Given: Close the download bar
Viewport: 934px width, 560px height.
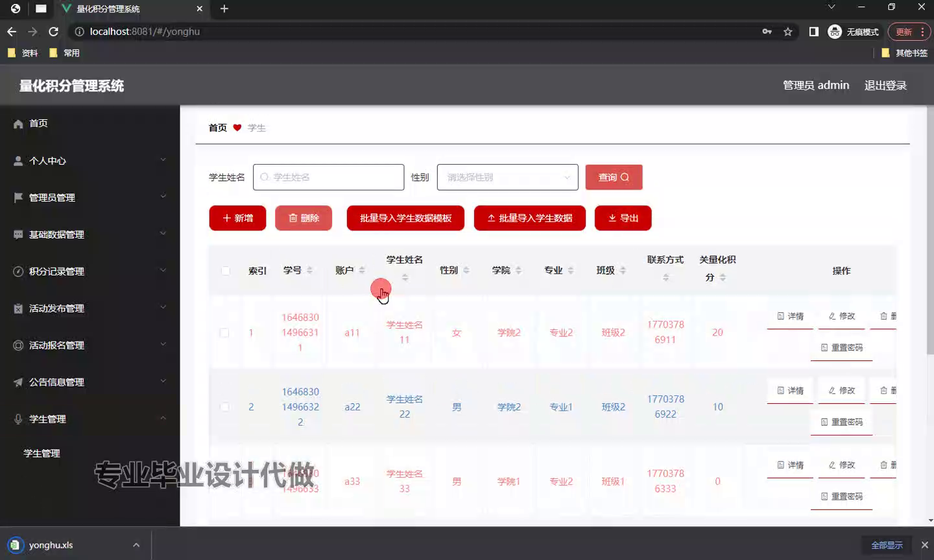Looking at the screenshot, I should [925, 545].
